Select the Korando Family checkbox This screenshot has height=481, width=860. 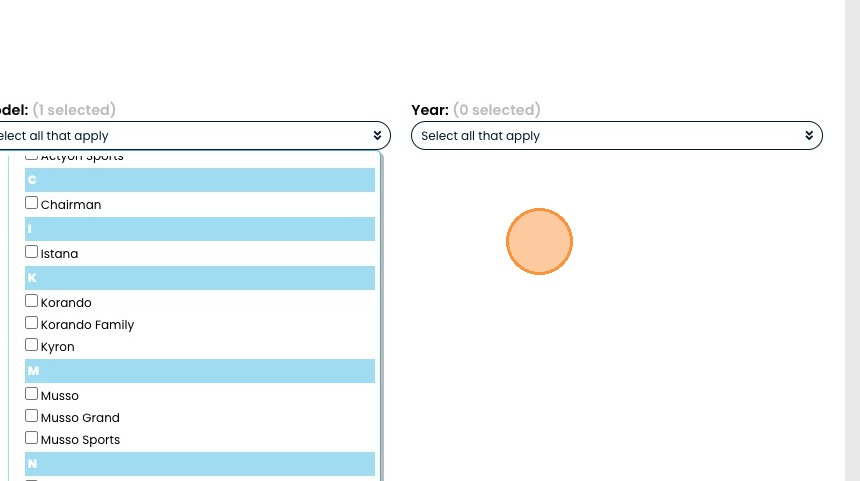coord(32,323)
